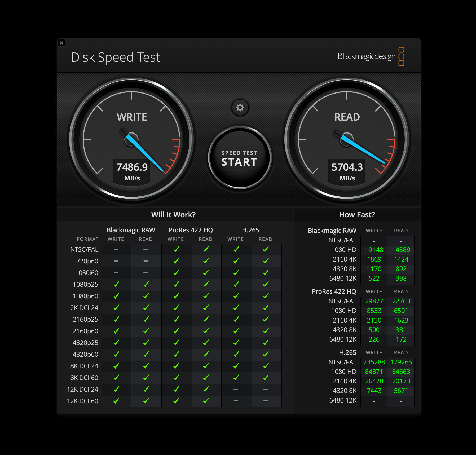Click the ProRes 1080 HD read value 6501
Screen dimensions: 476x455
(x=401, y=311)
